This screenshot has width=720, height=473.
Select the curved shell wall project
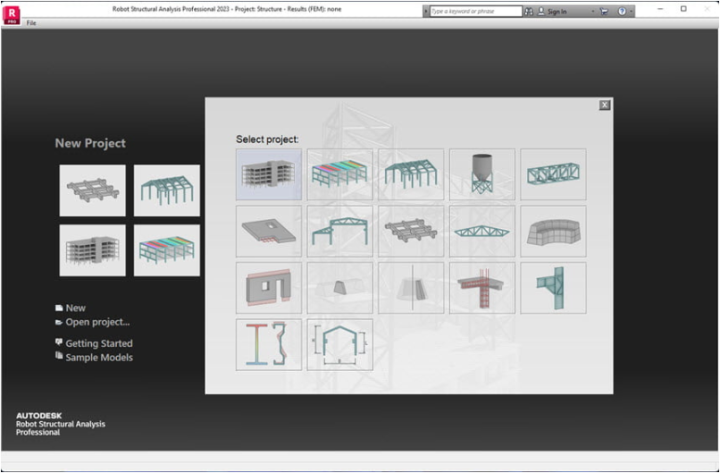click(553, 231)
